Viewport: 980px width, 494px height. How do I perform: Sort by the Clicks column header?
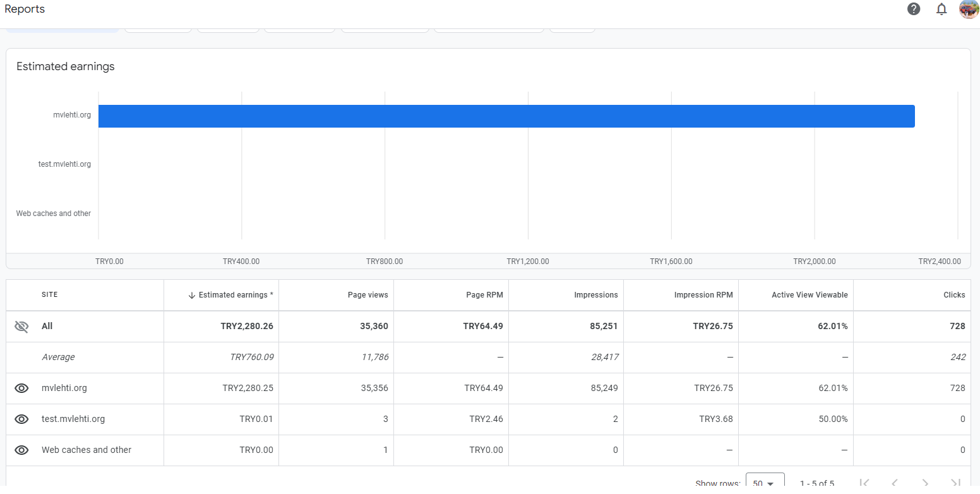(954, 295)
